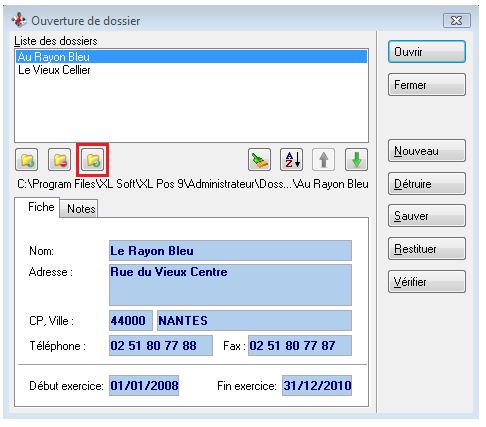Click the dossier path text 'C:\Program Files...'
The height and width of the screenshot is (427, 486).
click(193, 184)
